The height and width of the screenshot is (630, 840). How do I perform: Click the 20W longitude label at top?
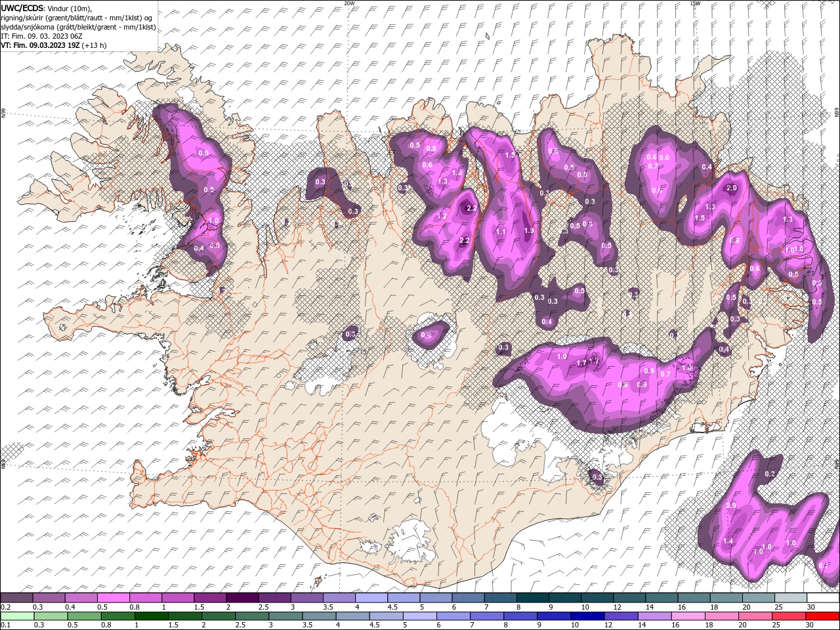coord(349,3)
